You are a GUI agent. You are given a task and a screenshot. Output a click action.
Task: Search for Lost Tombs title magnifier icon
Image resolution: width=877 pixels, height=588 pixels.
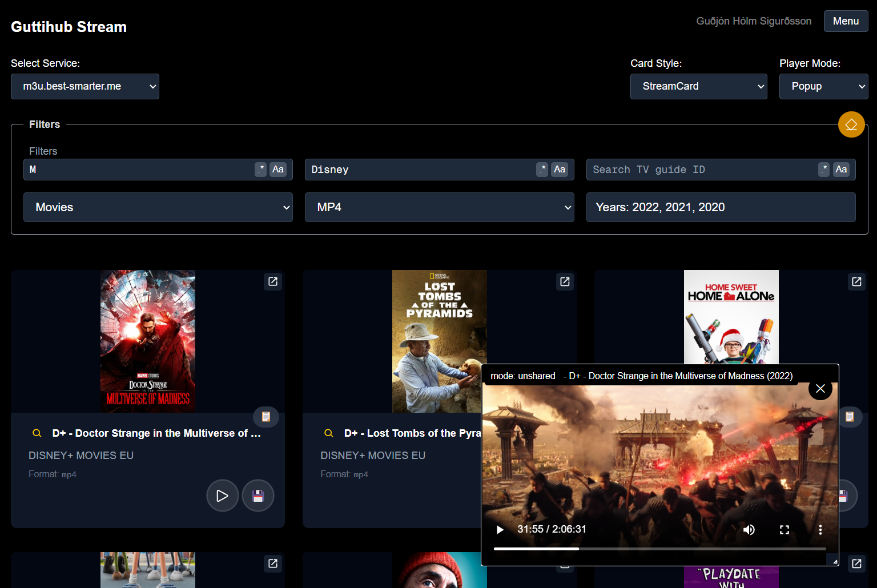329,433
